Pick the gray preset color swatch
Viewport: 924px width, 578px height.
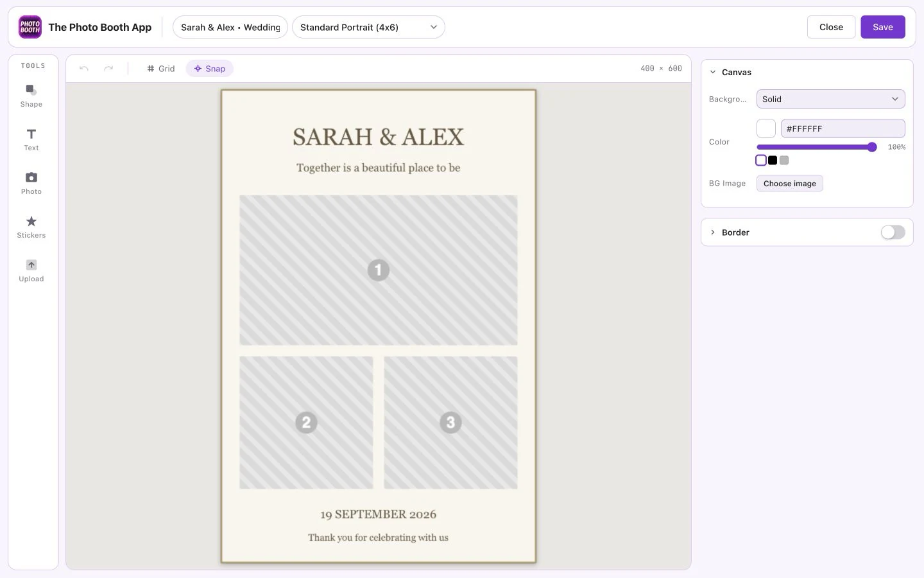click(x=784, y=161)
